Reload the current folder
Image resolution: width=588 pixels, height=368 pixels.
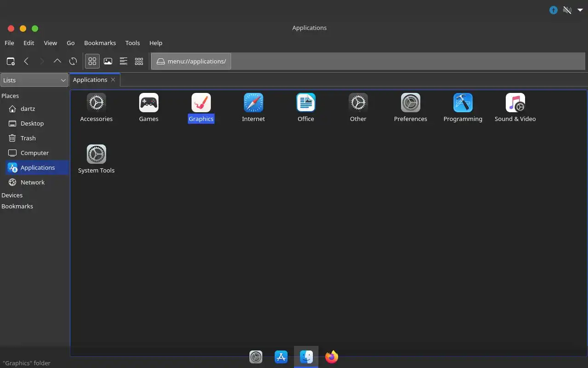click(x=73, y=61)
